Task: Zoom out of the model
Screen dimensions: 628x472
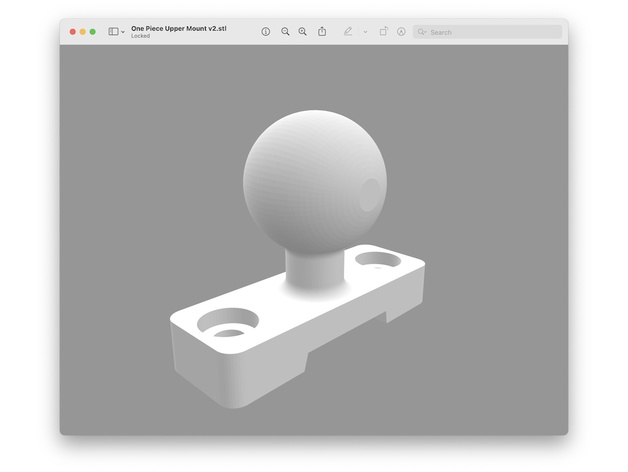Action: (285, 32)
